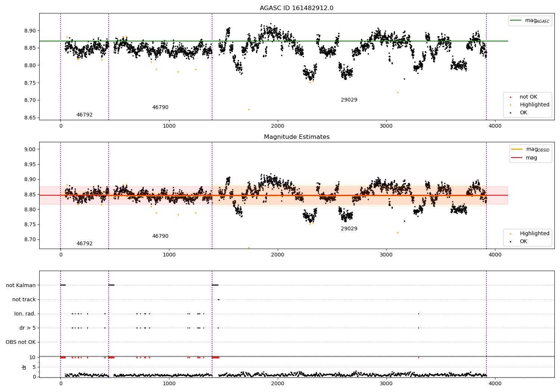Click the 8.65 tick on the top plot
Viewport: 560px width, 392px height.
30,118
